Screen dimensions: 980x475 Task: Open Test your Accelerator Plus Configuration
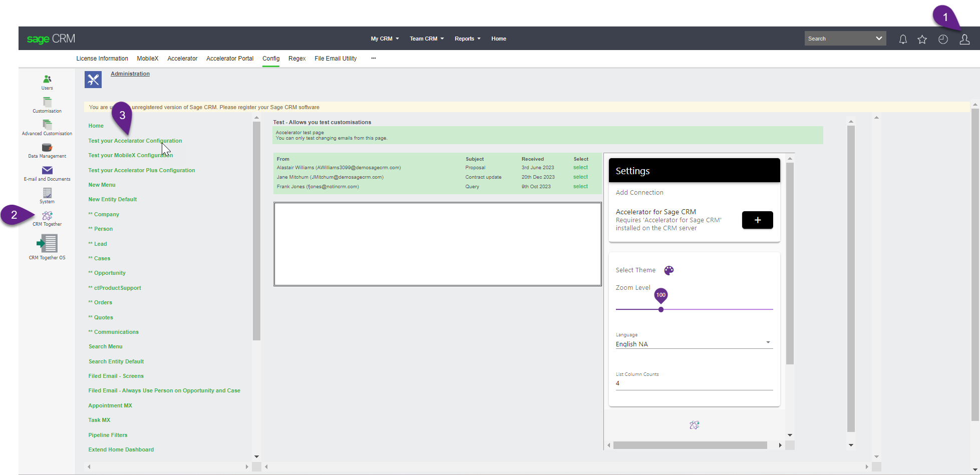pyautogui.click(x=142, y=170)
